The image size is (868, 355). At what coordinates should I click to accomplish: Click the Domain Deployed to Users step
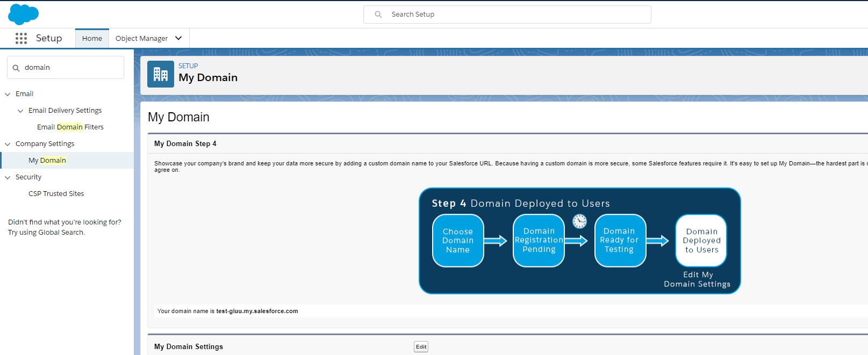(x=701, y=241)
